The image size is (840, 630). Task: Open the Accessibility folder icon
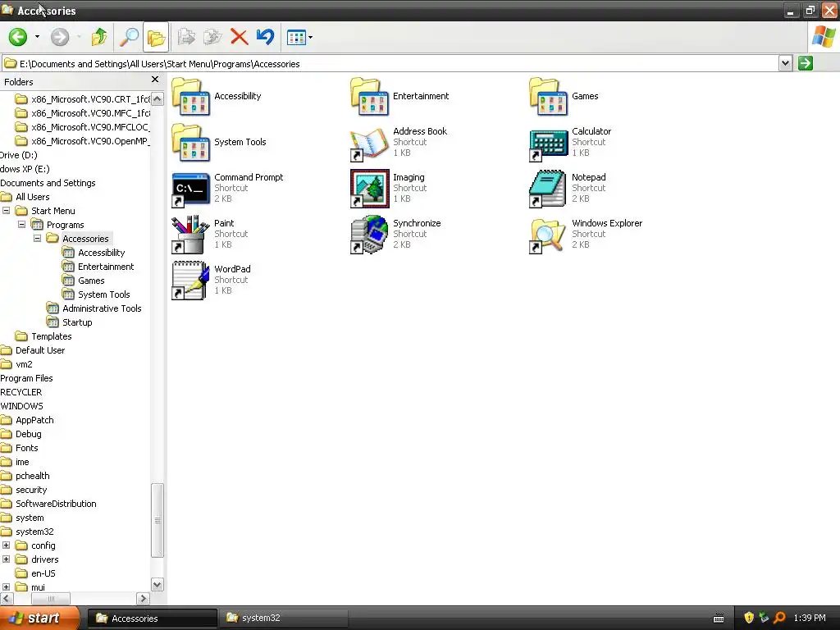point(190,97)
